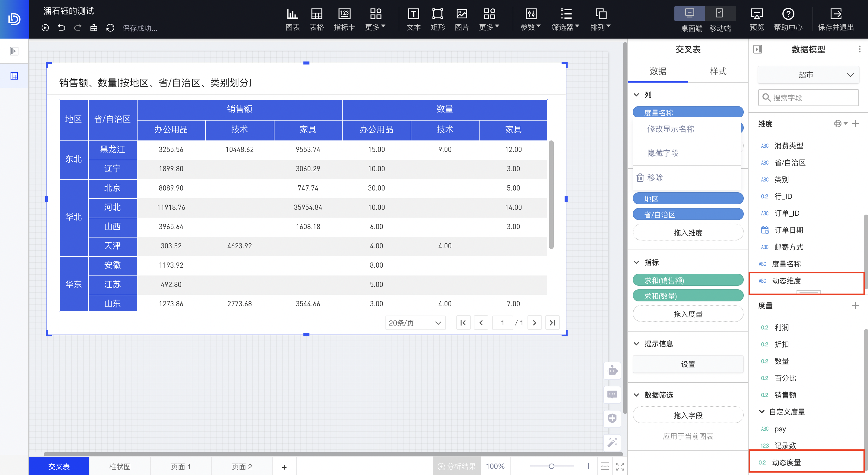Click the undo icon
The image size is (868, 475).
pyautogui.click(x=61, y=28)
